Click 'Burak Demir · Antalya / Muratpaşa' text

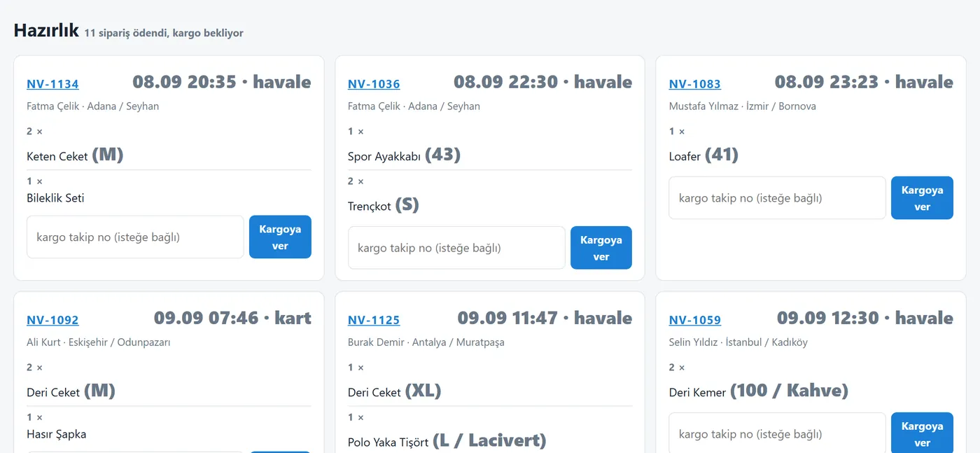click(x=426, y=342)
